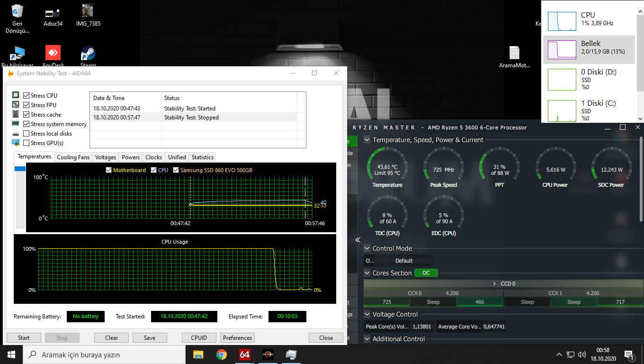This screenshot has height=364, width=644.
Task: Open the Powers tab
Action: click(131, 157)
